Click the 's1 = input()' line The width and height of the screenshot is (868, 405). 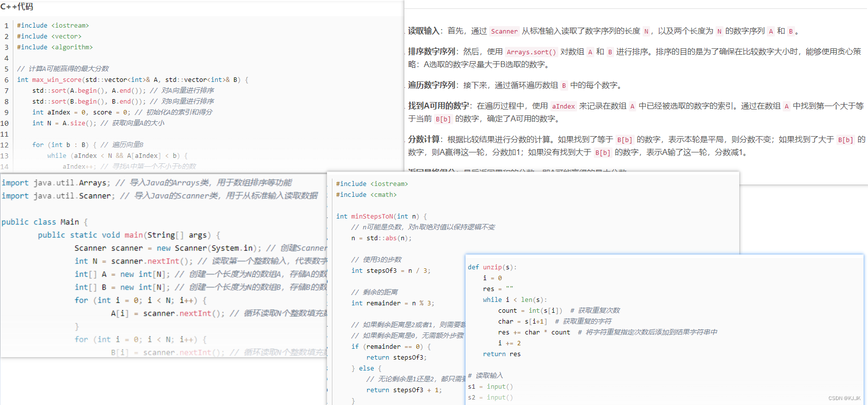[490, 386]
